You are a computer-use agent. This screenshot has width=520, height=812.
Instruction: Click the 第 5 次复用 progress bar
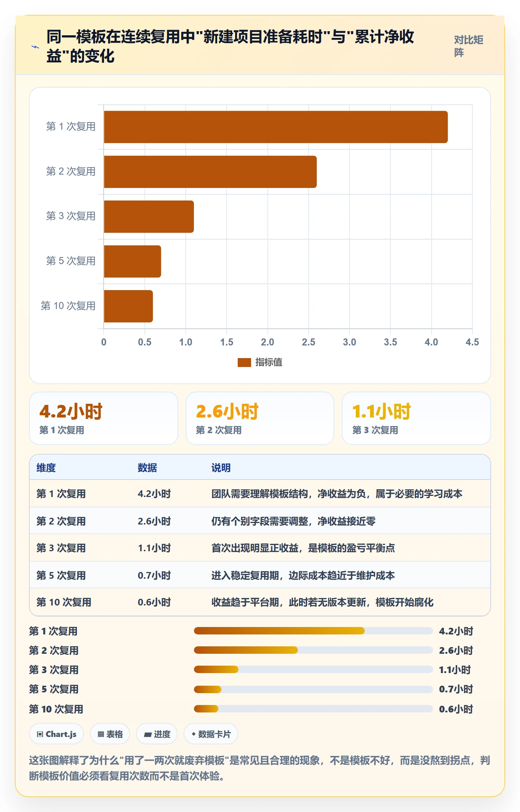click(x=313, y=689)
